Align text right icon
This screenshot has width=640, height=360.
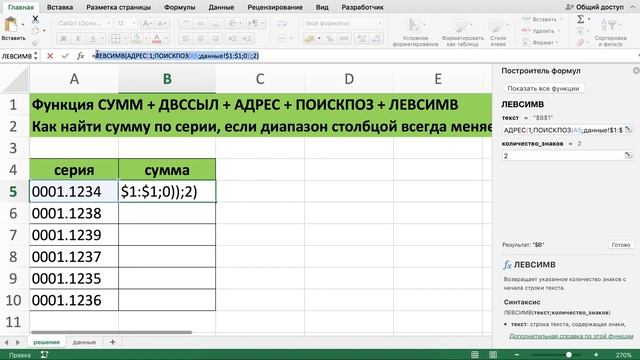215,39
